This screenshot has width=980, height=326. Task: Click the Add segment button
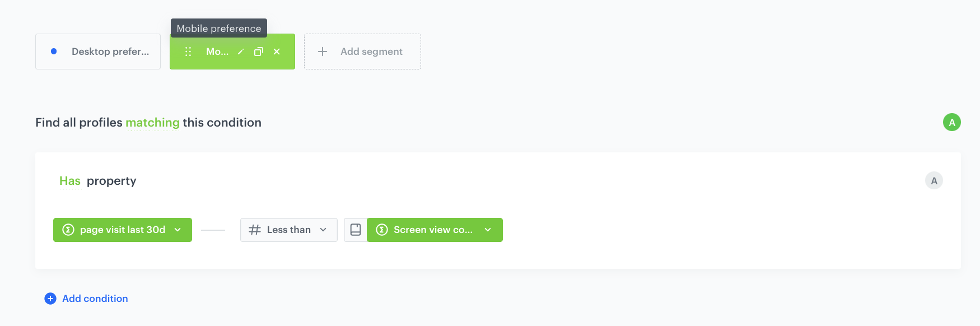(x=362, y=52)
